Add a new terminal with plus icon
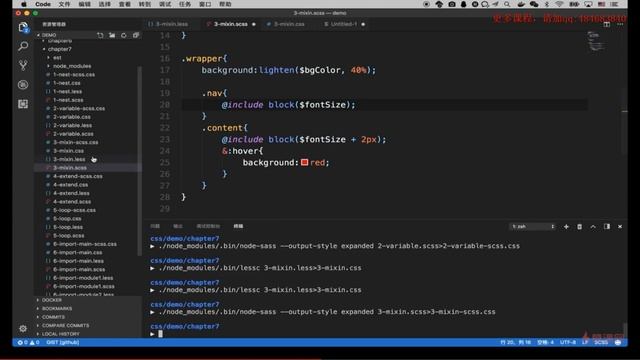640x360 pixels. (x=566, y=227)
